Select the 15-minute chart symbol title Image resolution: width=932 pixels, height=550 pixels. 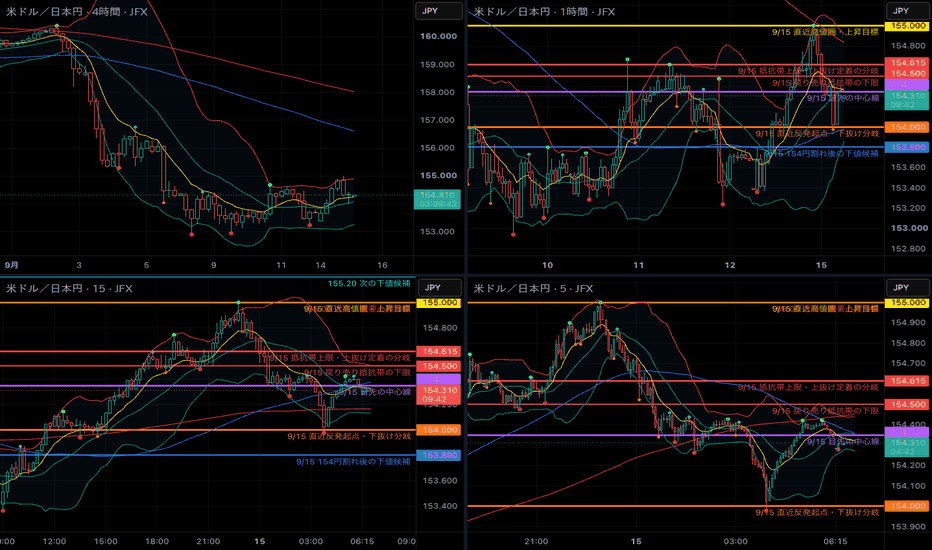pyautogui.click(x=69, y=288)
